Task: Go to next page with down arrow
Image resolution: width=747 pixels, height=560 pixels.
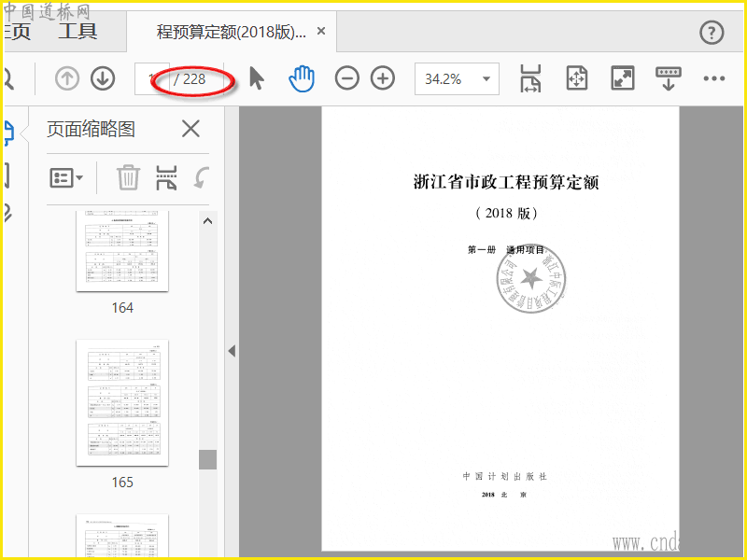Action: click(x=103, y=78)
